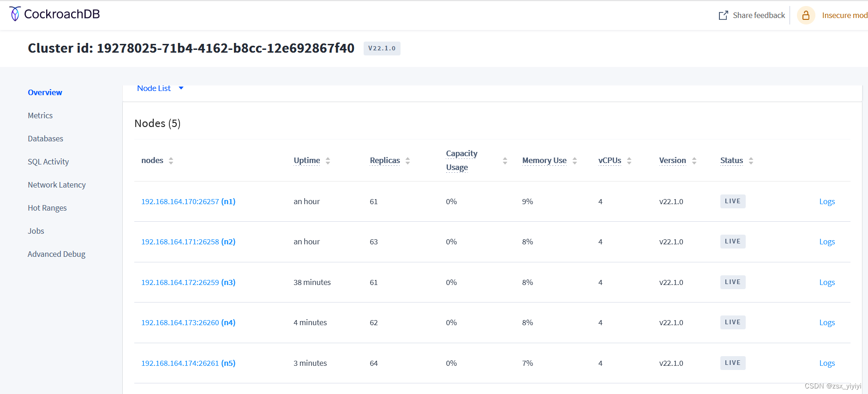View Logs for node n2
The width and height of the screenshot is (868, 394).
click(x=827, y=242)
